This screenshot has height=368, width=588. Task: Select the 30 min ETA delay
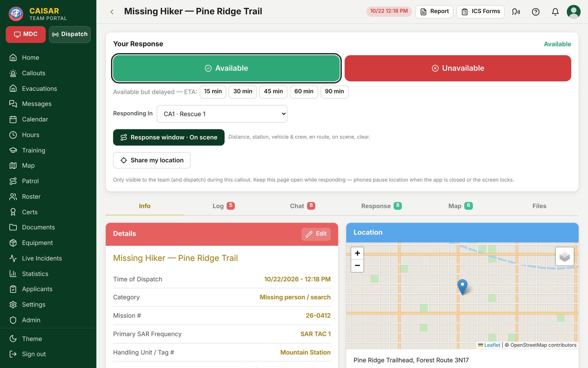coord(243,92)
